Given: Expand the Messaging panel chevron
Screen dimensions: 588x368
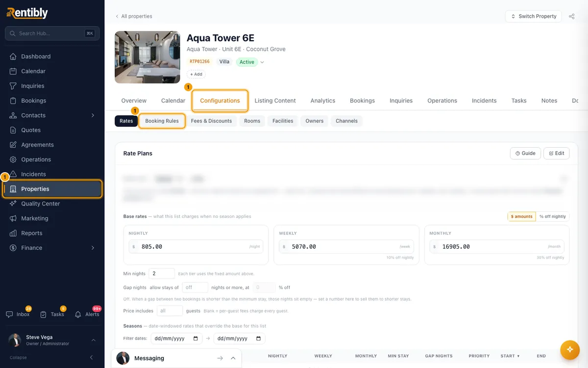Looking at the screenshot, I should (233, 358).
